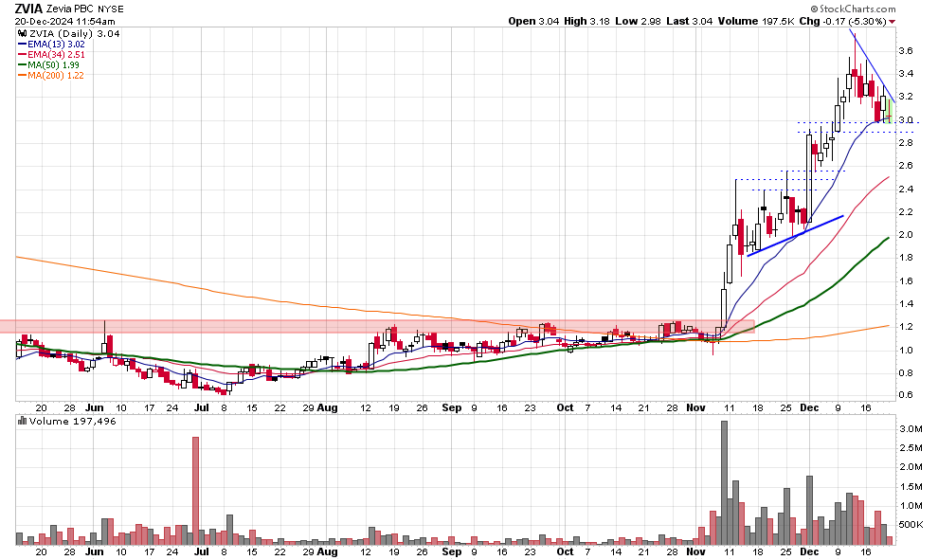The image size is (938, 560).
Task: Click the rising blue trendline under November candles
Action: pos(795,236)
